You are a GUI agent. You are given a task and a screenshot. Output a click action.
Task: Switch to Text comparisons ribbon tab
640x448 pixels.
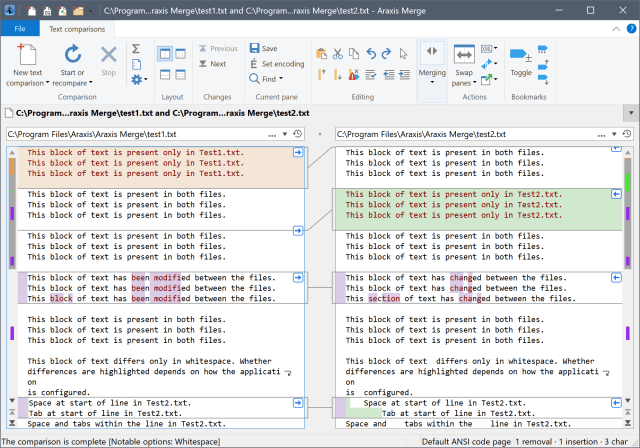(77, 29)
